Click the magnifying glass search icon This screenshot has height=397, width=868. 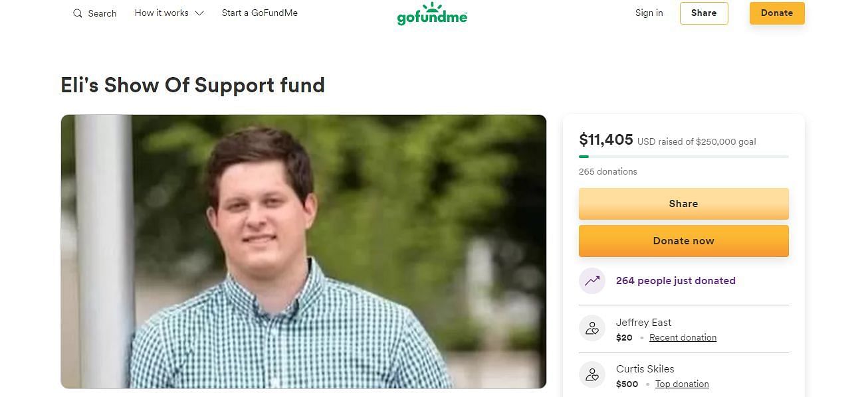coord(78,13)
